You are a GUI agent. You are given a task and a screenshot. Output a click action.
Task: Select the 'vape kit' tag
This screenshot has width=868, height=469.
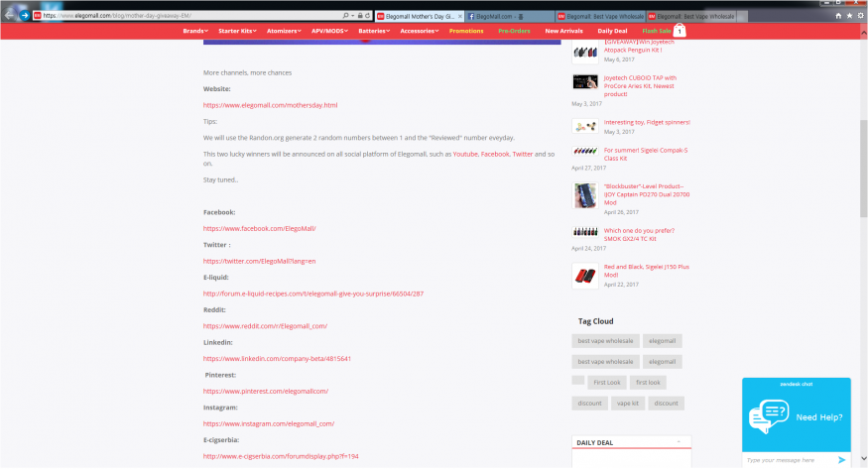[628, 404]
